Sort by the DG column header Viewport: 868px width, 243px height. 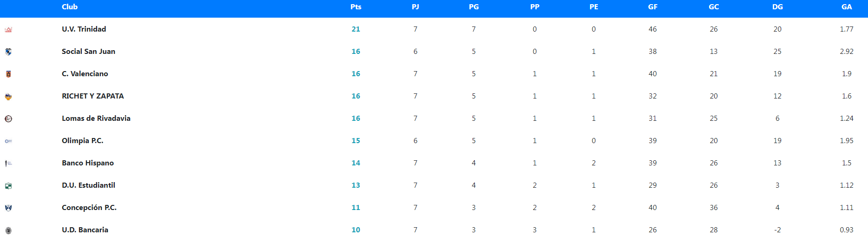[x=777, y=7]
